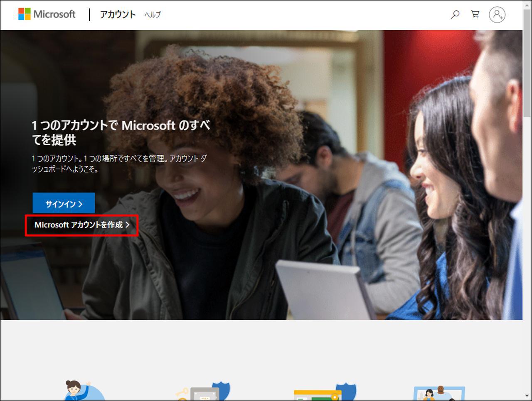Open the ヘルプ menu item
The height and width of the screenshot is (401, 532).
click(153, 15)
